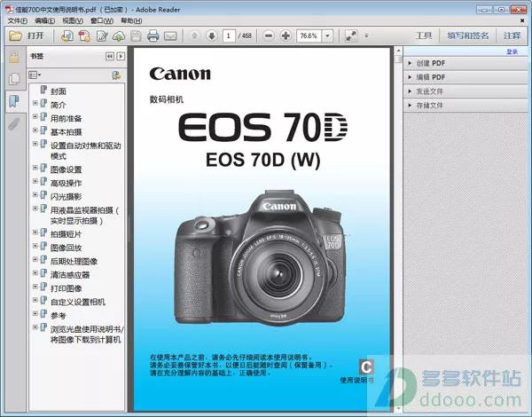Viewport: 532px width, 417px height.
Task: Go to the next page with down arrow
Action: [211, 35]
